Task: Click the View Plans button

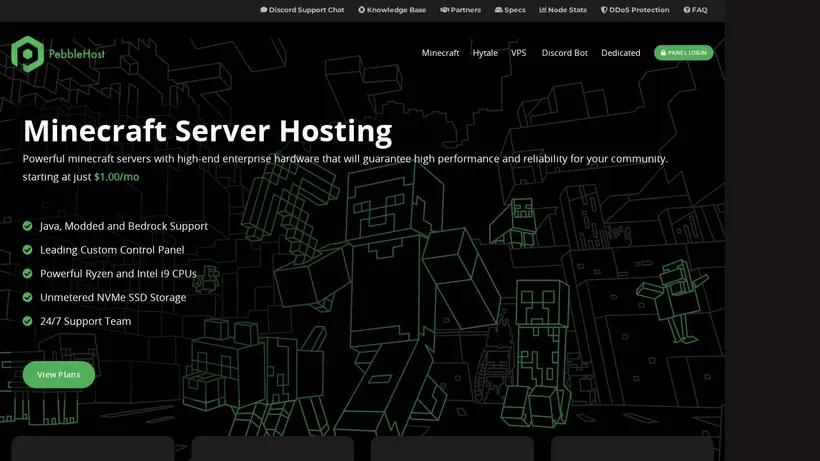Action: [x=59, y=375]
